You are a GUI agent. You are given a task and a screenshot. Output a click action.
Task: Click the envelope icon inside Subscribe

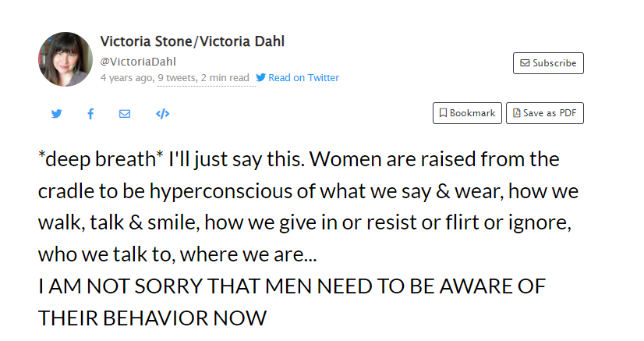[525, 63]
